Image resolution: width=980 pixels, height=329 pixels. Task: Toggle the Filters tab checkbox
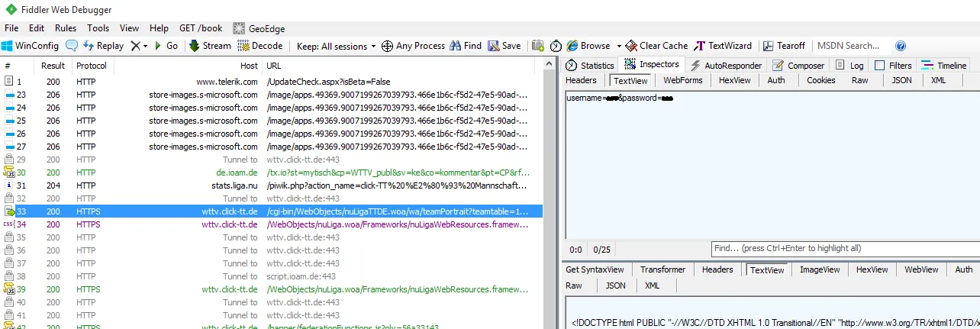tap(879, 65)
